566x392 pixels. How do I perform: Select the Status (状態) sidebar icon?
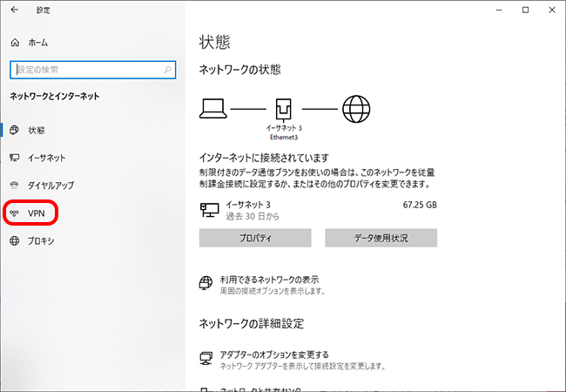14,130
